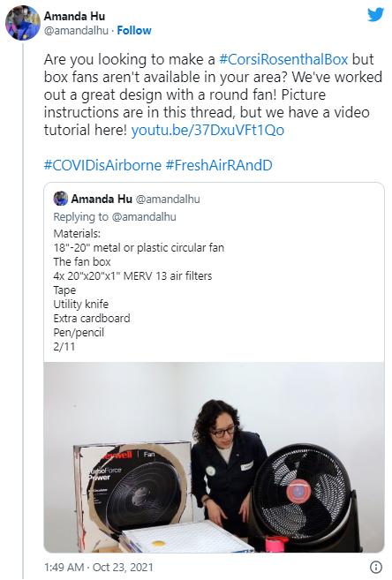Click the main tweet body text
The height and width of the screenshot is (580, 392).
coord(213,94)
